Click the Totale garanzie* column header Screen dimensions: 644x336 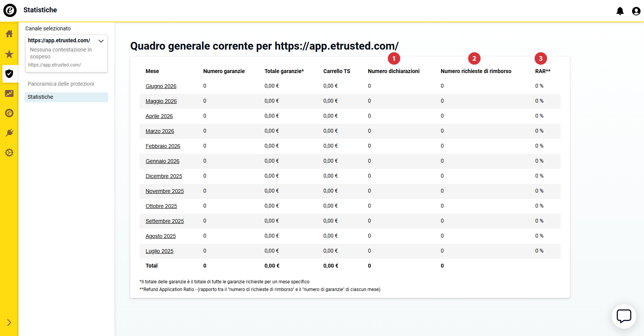pos(284,71)
